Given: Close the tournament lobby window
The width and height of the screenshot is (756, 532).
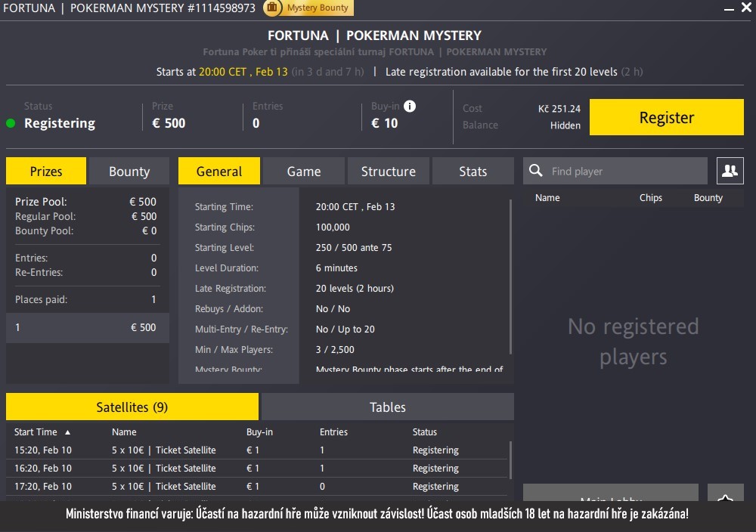Looking at the screenshot, I should coord(746,8).
